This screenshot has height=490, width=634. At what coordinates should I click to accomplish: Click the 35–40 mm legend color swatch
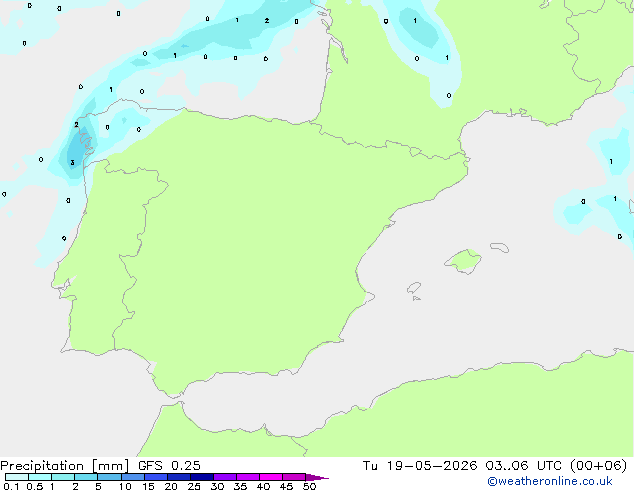(248, 477)
